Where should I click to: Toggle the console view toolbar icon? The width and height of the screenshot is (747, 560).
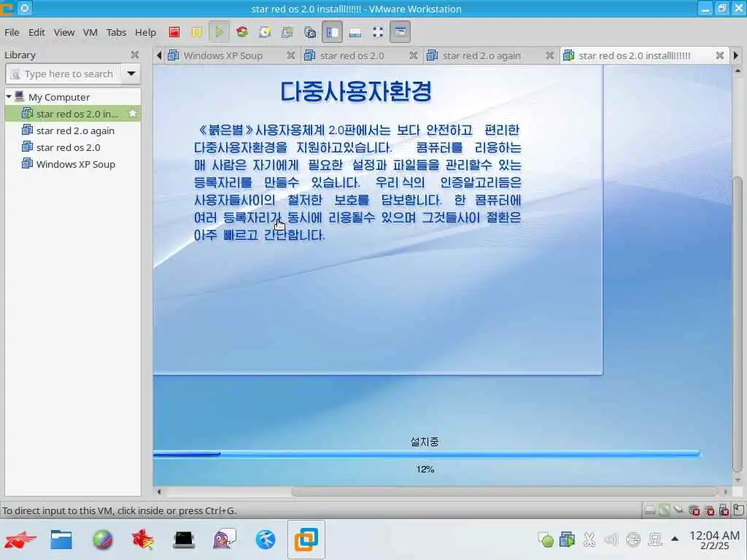[400, 32]
